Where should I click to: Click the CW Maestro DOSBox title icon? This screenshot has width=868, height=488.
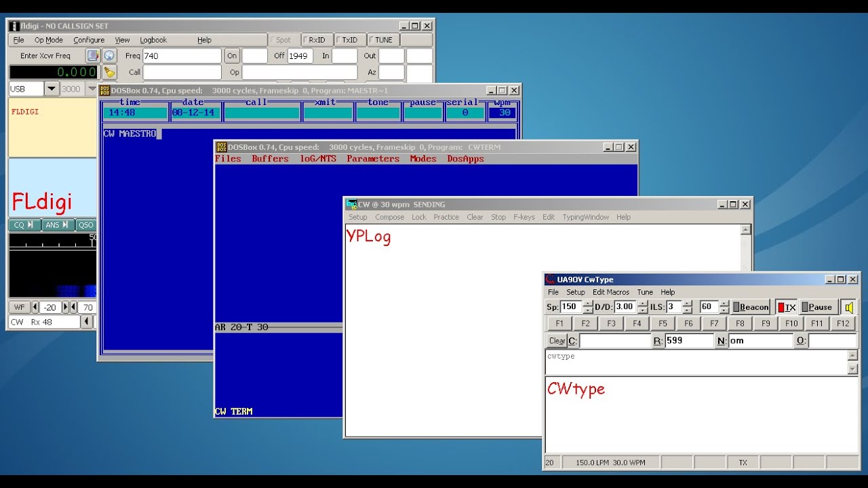pos(105,90)
